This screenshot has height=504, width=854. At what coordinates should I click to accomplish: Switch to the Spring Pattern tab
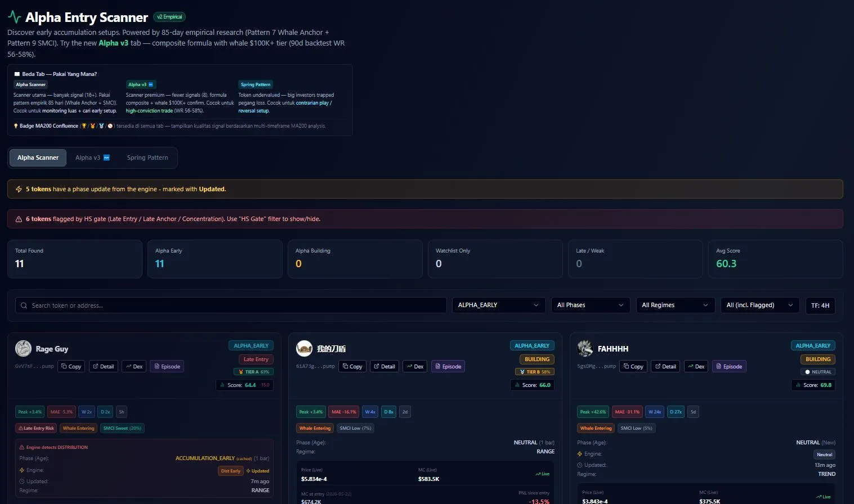coord(147,157)
